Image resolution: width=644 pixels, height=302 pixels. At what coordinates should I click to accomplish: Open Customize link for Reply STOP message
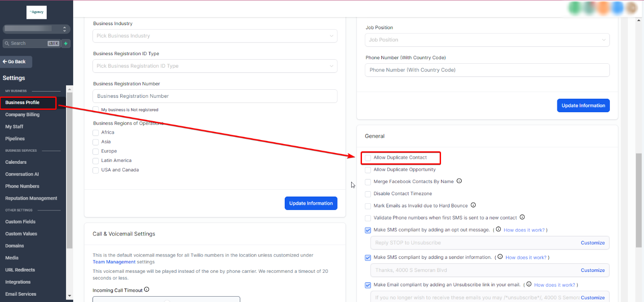pyautogui.click(x=592, y=243)
